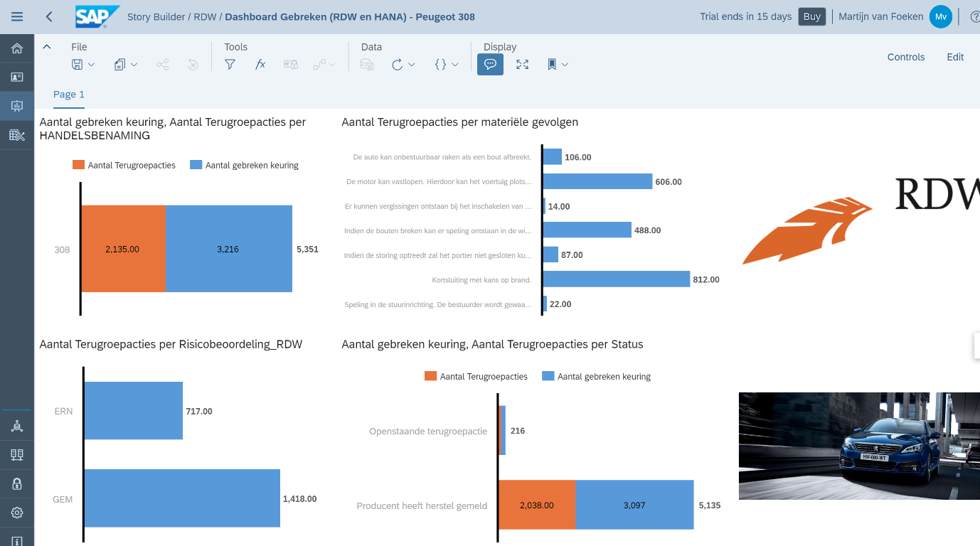Open the Formula fx tool
This screenshot has height=546, width=980.
(260, 64)
